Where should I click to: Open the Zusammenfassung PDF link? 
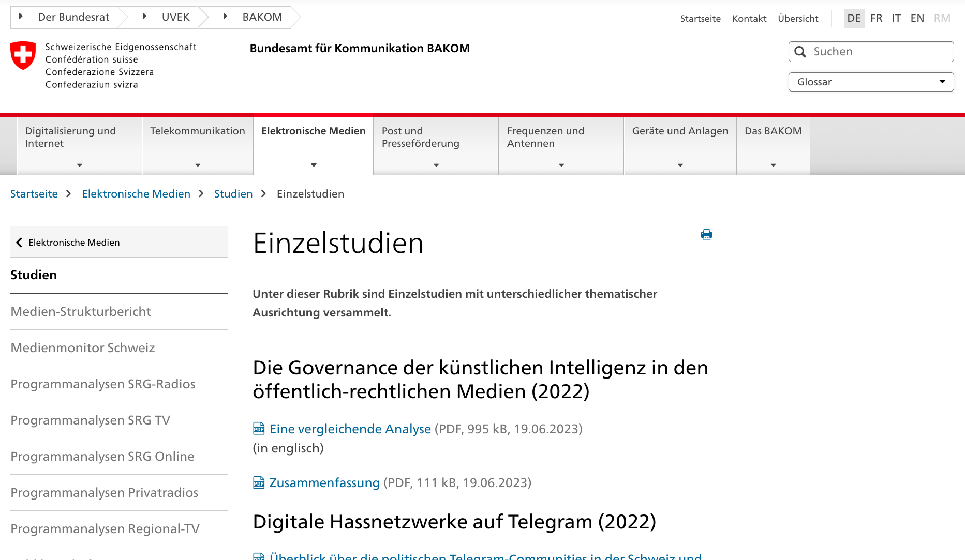(324, 482)
